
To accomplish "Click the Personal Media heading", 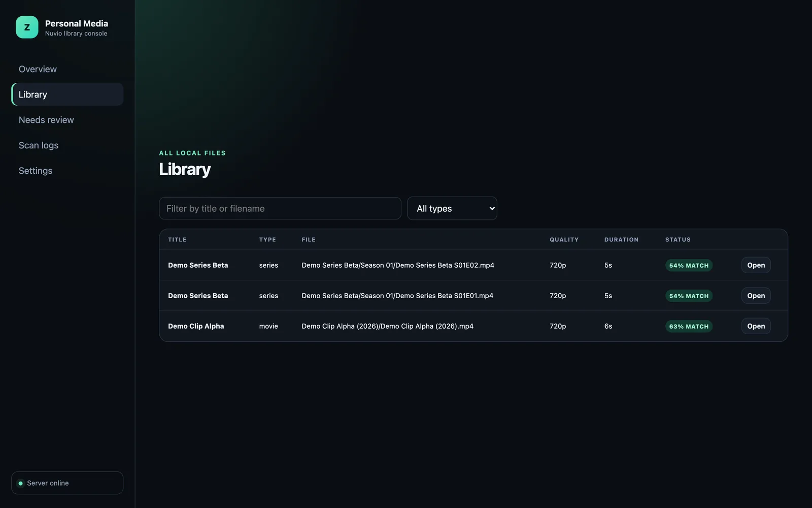I will click(77, 23).
